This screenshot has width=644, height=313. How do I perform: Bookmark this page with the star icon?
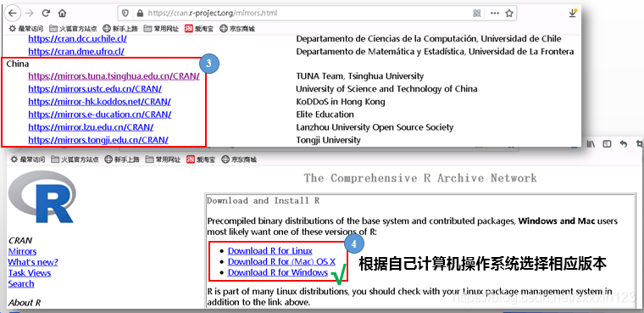[509, 14]
